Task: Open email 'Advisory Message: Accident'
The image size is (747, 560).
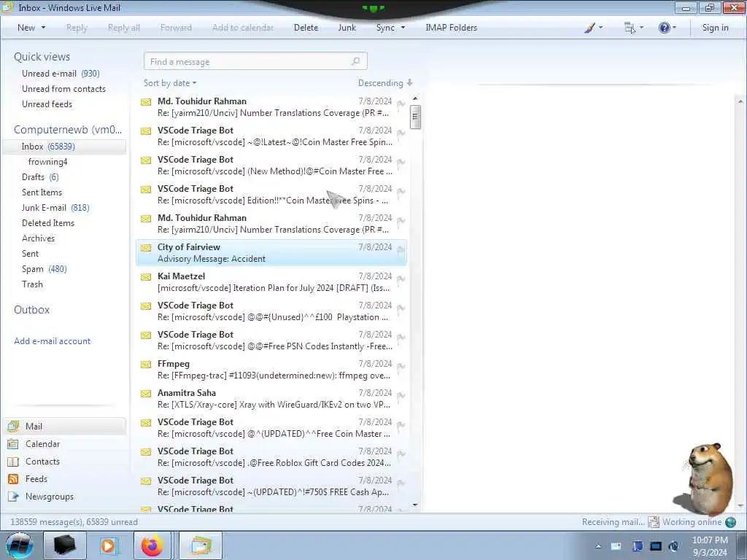Action: click(271, 253)
